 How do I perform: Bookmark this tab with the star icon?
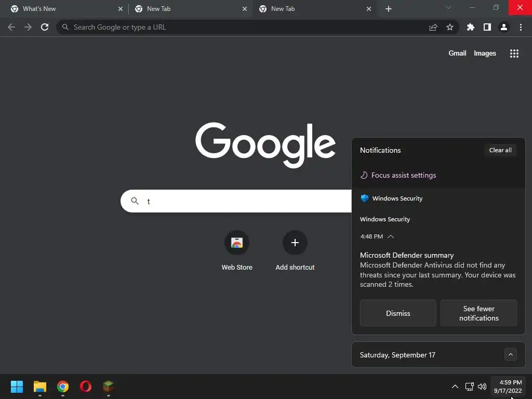[450, 27]
